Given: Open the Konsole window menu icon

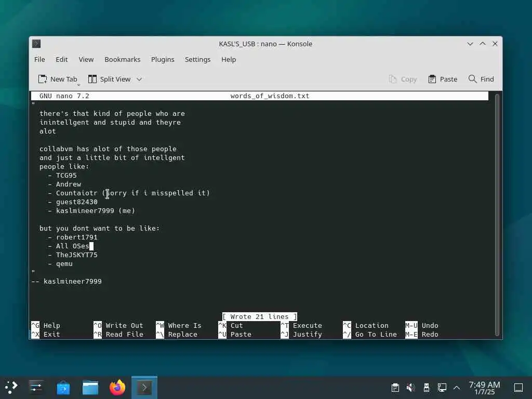Looking at the screenshot, I should pos(36,44).
